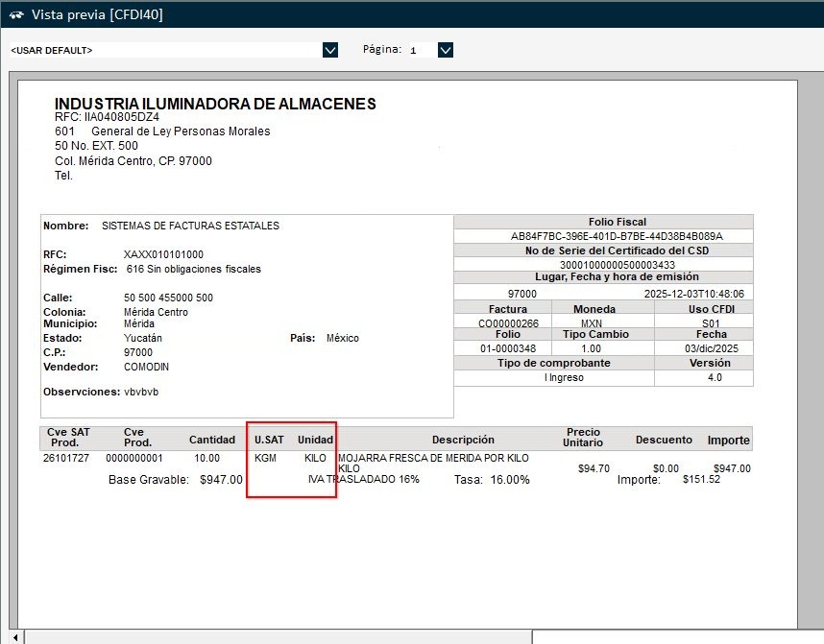Open the USAR DEFAULT dropdown arrow

tap(330, 50)
